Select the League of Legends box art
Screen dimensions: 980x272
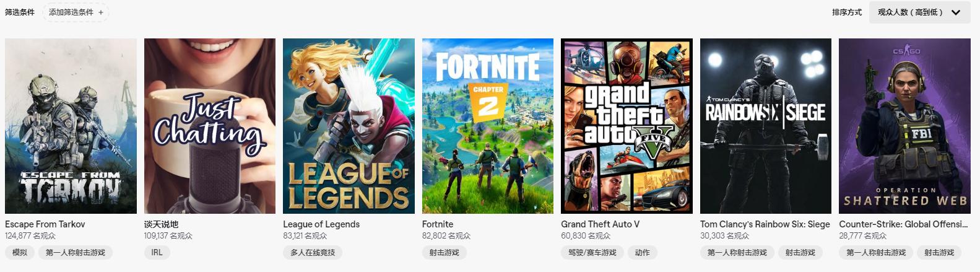[x=349, y=126]
